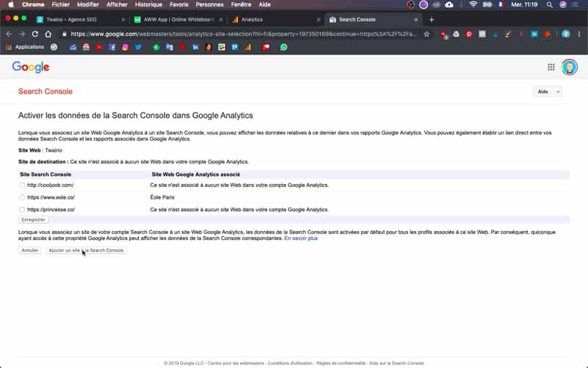588x368 pixels.
Task: Open the Trello bookmark icon
Action: (x=234, y=47)
